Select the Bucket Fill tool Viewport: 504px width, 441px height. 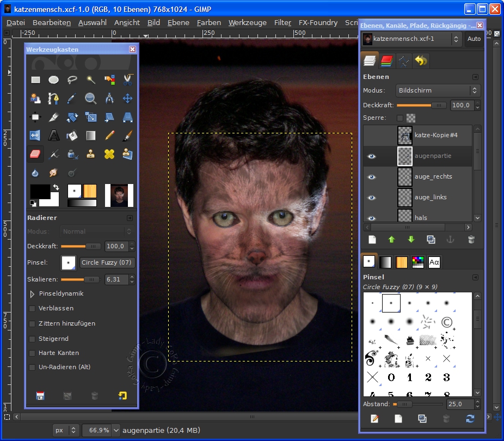72,136
